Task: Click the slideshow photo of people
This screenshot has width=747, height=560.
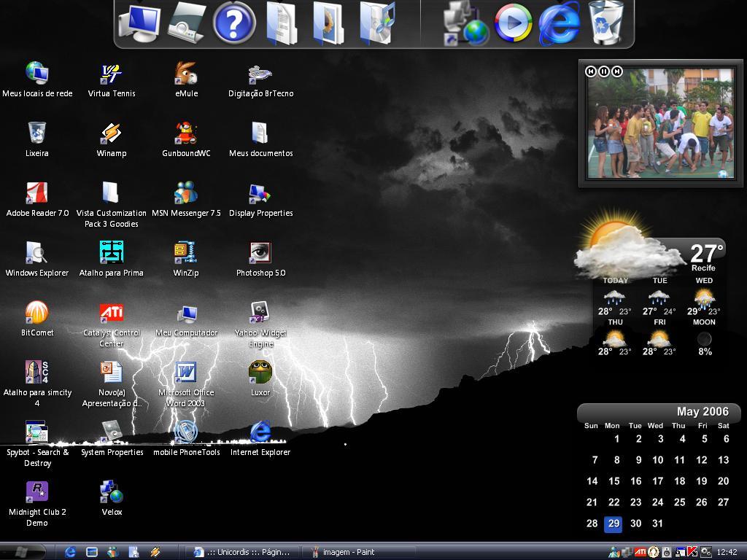Action: [660, 123]
